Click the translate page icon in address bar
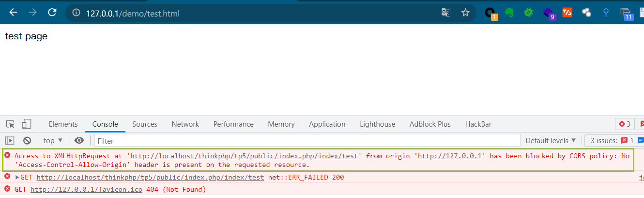Image resolution: width=644 pixels, height=198 pixels. [446, 13]
